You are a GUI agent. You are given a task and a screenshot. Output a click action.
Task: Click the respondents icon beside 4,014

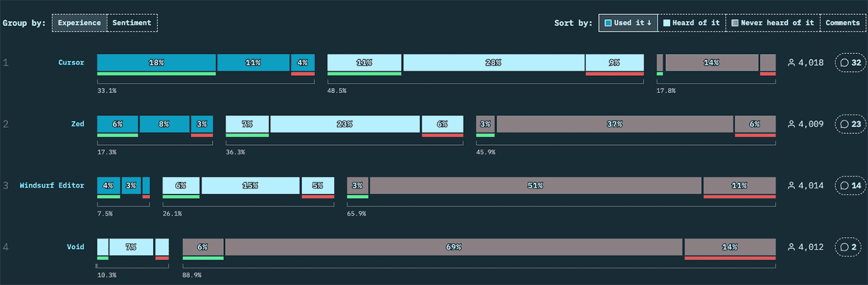tap(791, 185)
